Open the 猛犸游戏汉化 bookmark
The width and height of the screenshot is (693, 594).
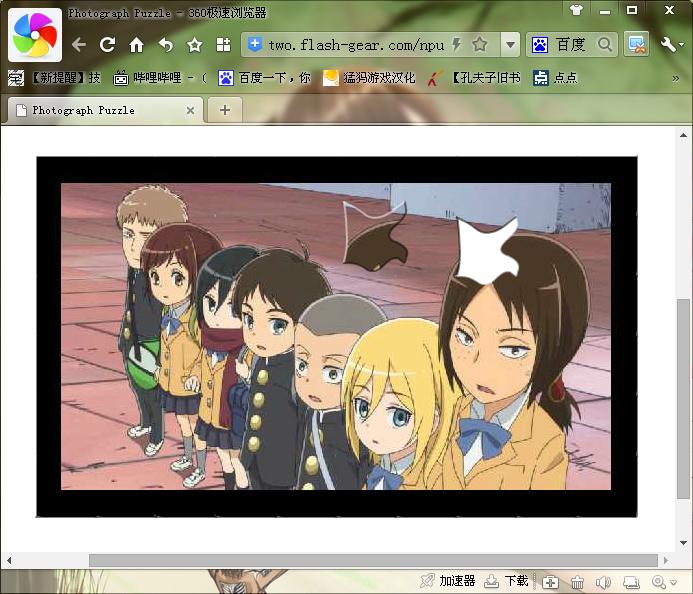click(369, 78)
